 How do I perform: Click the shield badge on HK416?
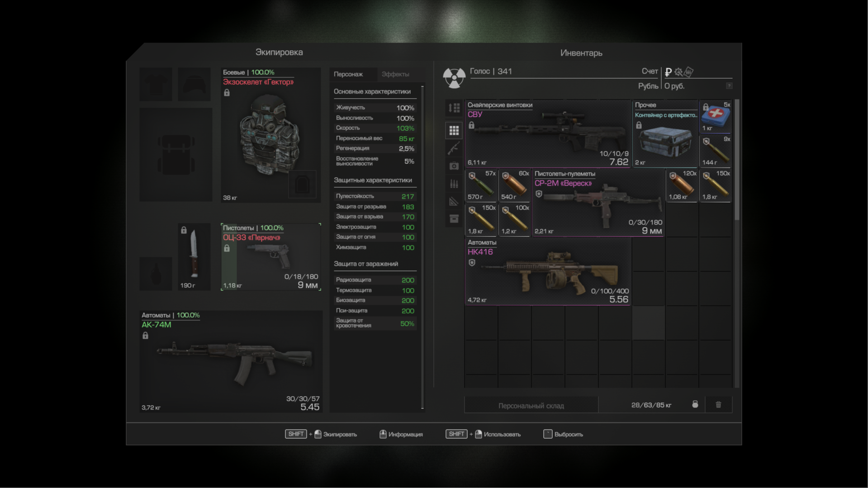[x=472, y=263]
